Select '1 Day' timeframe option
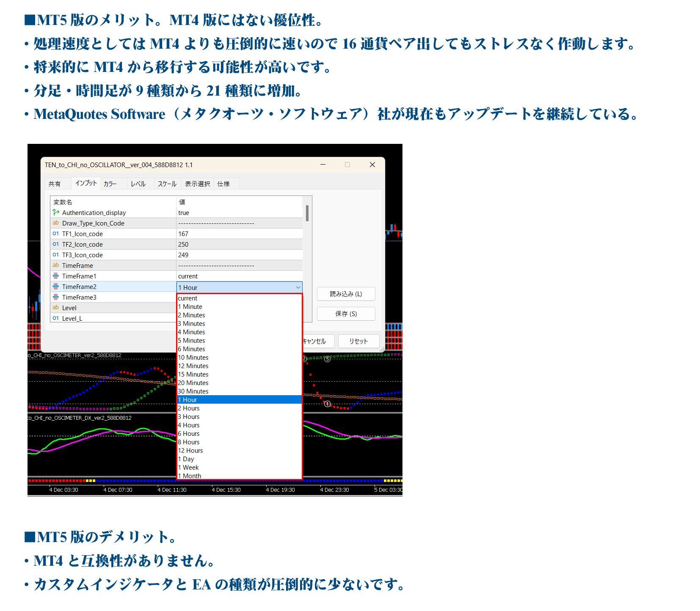This screenshot has width=700, height=611. [x=240, y=459]
